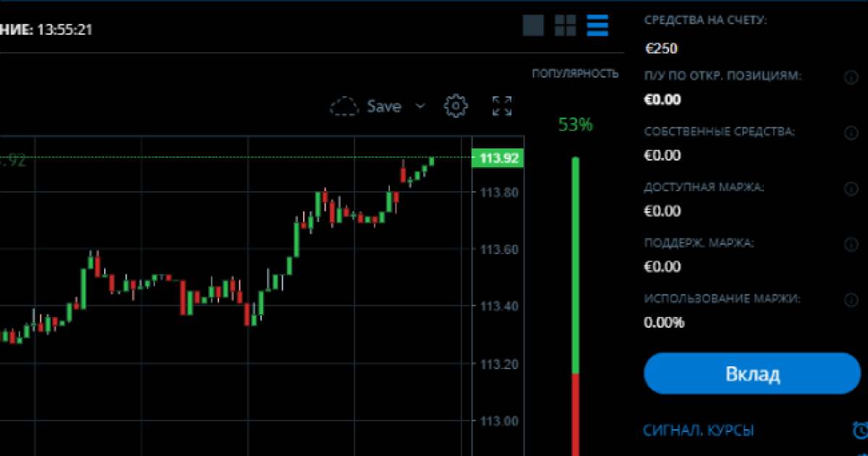Open chart settings gear icon
The width and height of the screenshot is (868, 456).
(456, 106)
